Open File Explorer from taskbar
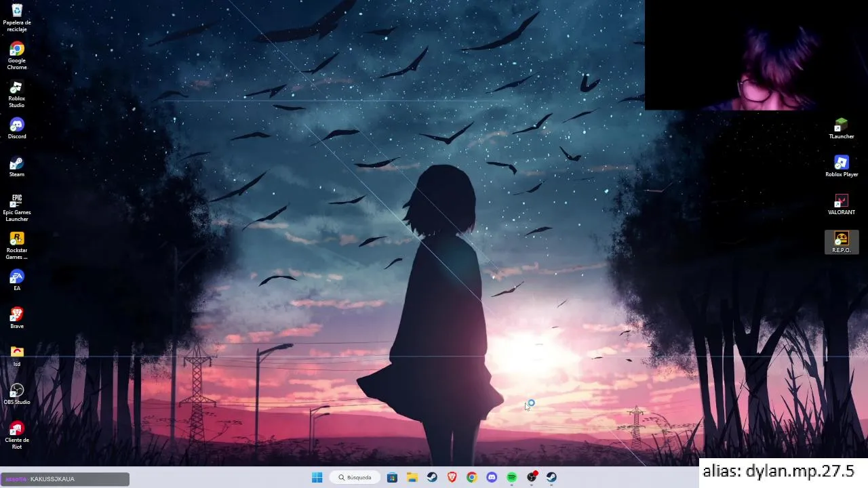The height and width of the screenshot is (488, 868). click(412, 477)
